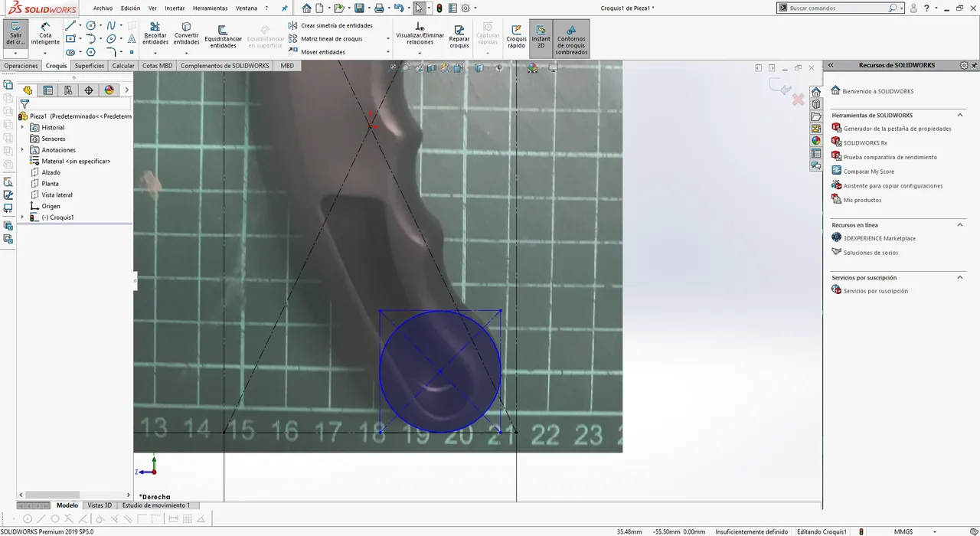980x536 pixels.
Task: Click the Print icon in top toolbar
Action: pyautogui.click(x=378, y=8)
